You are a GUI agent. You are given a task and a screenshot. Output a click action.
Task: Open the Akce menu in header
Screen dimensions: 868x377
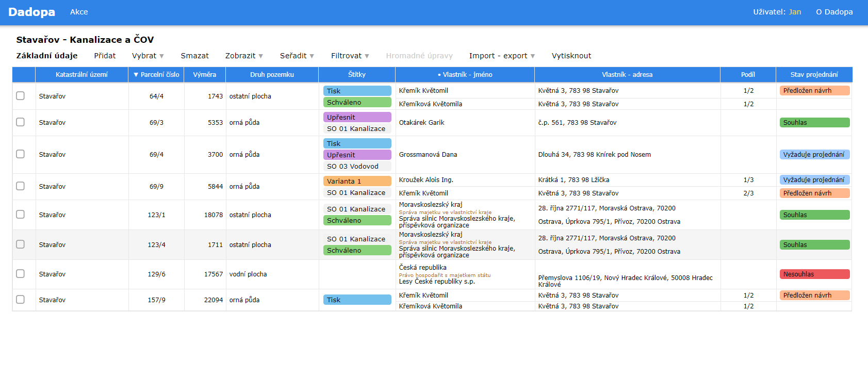[x=79, y=12]
